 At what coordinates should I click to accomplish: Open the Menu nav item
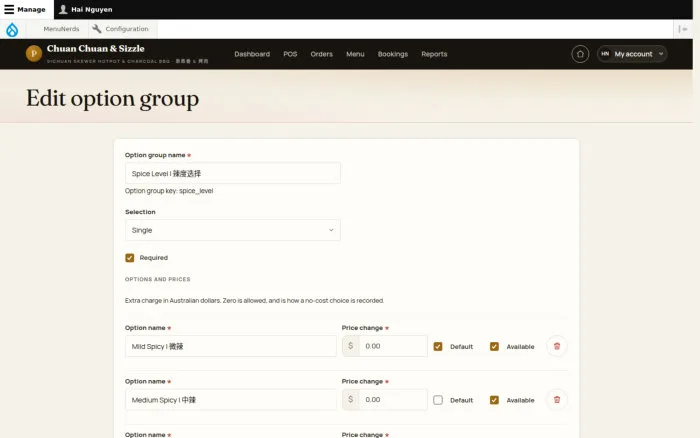pyautogui.click(x=355, y=54)
